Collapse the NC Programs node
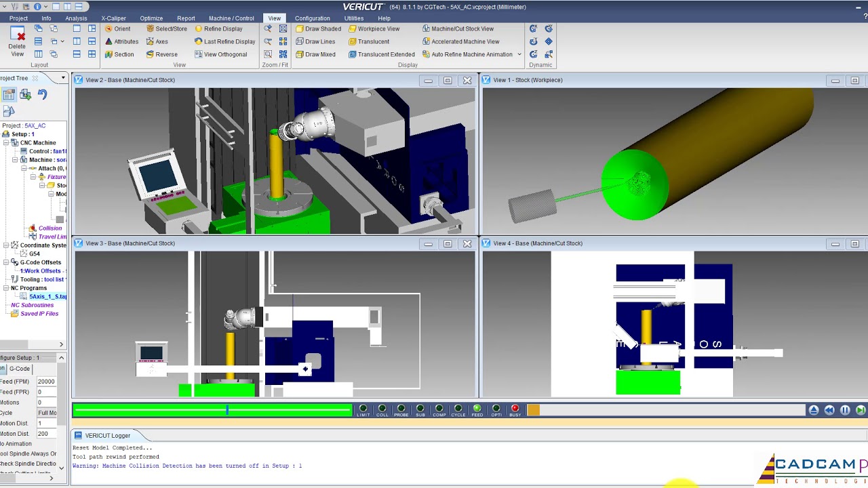This screenshot has width=868, height=488. coord(6,288)
